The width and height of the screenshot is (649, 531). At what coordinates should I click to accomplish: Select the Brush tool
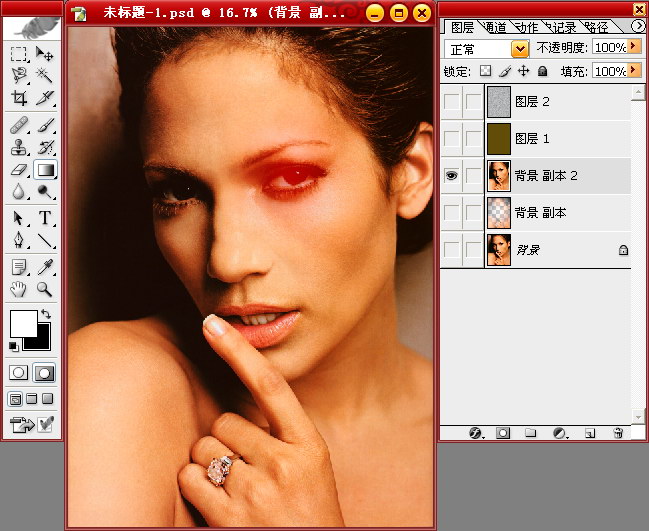44,125
